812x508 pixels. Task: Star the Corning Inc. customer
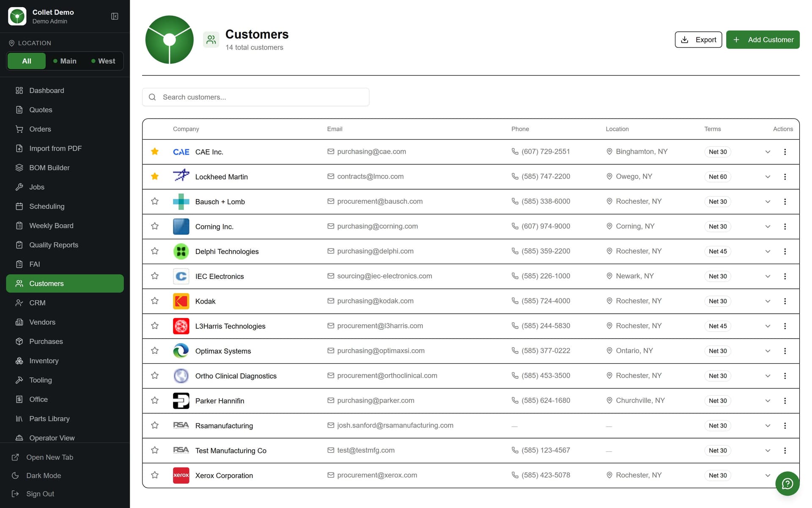tap(155, 226)
